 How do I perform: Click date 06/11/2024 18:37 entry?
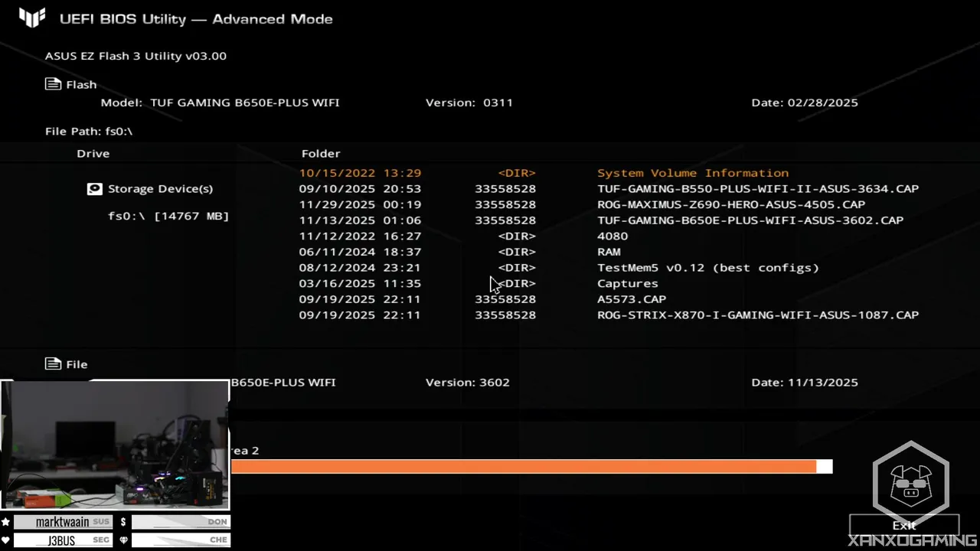360,252
